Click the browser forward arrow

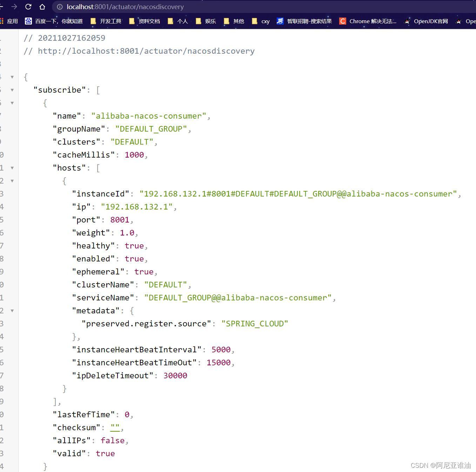14,7
